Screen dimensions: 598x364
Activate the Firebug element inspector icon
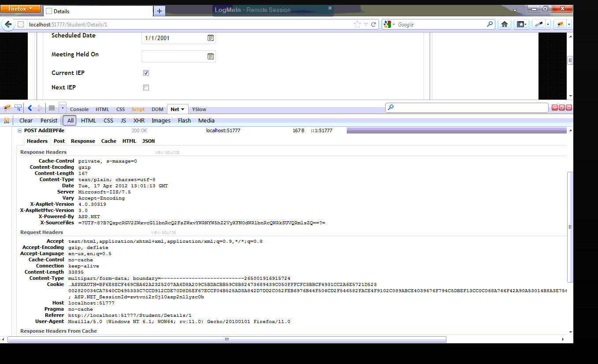click(x=18, y=108)
